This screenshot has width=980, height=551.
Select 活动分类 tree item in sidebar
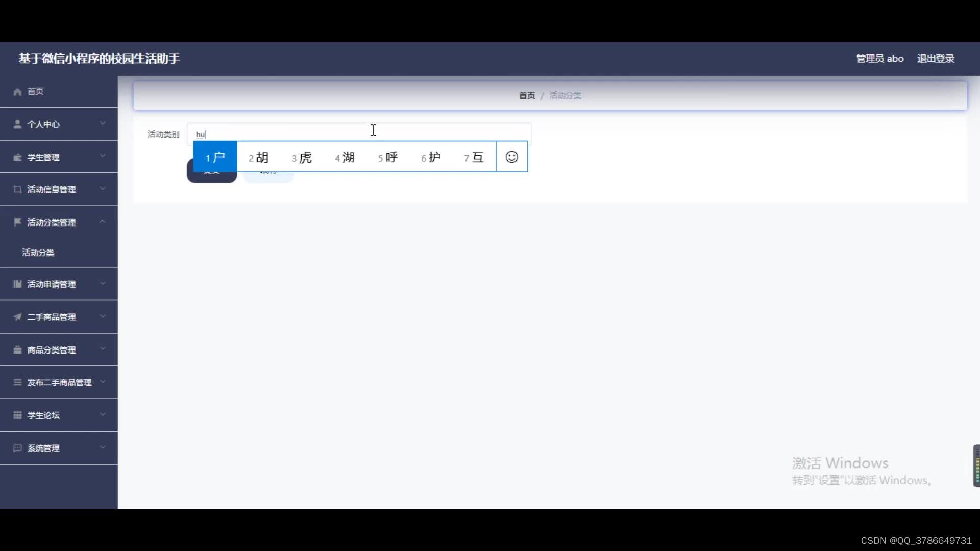[38, 253]
